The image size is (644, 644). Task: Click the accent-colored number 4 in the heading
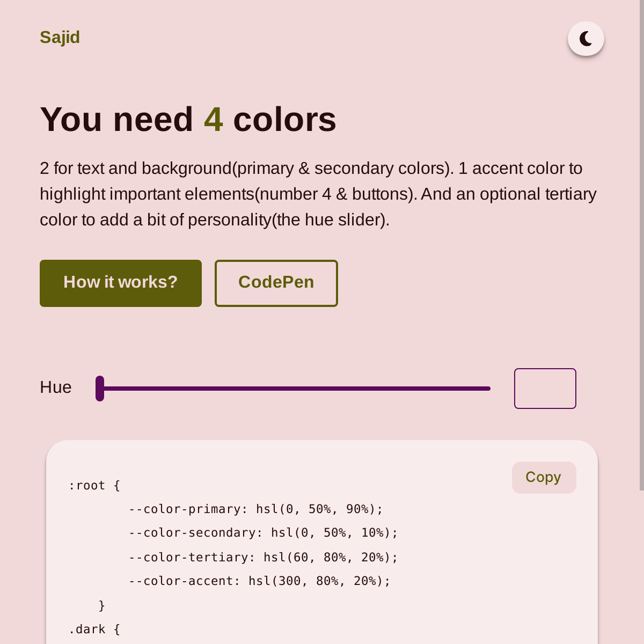pos(213,119)
